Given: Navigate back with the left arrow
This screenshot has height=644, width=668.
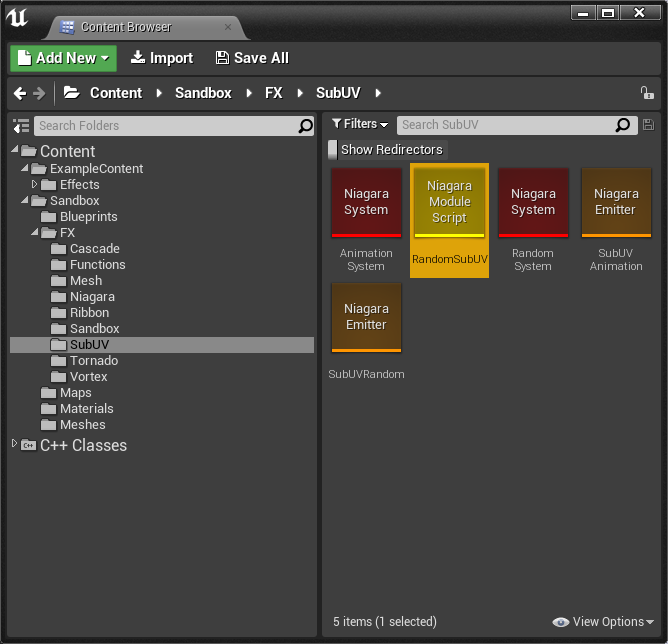Looking at the screenshot, I should click(20, 93).
